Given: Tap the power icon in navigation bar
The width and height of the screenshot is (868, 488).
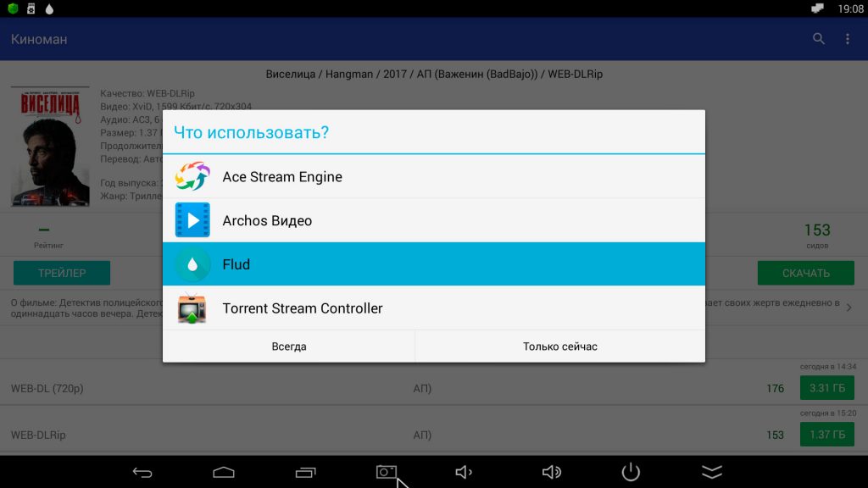Looking at the screenshot, I should click(631, 472).
